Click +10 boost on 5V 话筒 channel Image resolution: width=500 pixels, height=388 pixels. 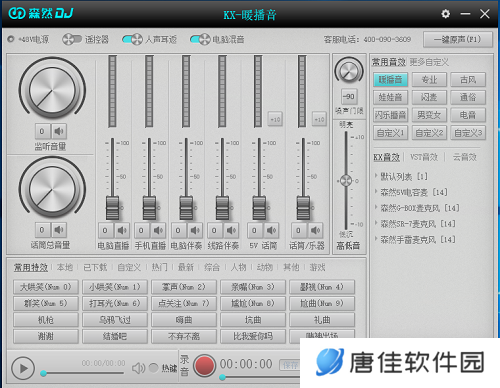pos(275,119)
